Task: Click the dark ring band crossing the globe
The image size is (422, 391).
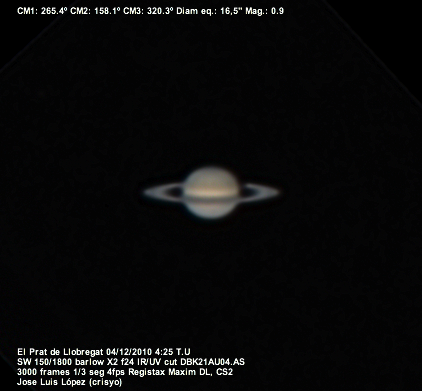Action: [211, 199]
